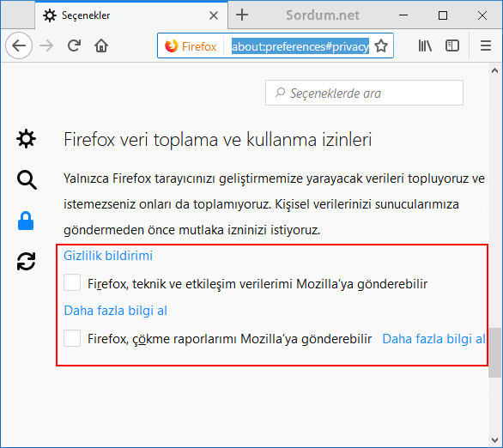
Task: Enable teknik ve etkileşim verilerimi checkbox
Action: (x=72, y=282)
